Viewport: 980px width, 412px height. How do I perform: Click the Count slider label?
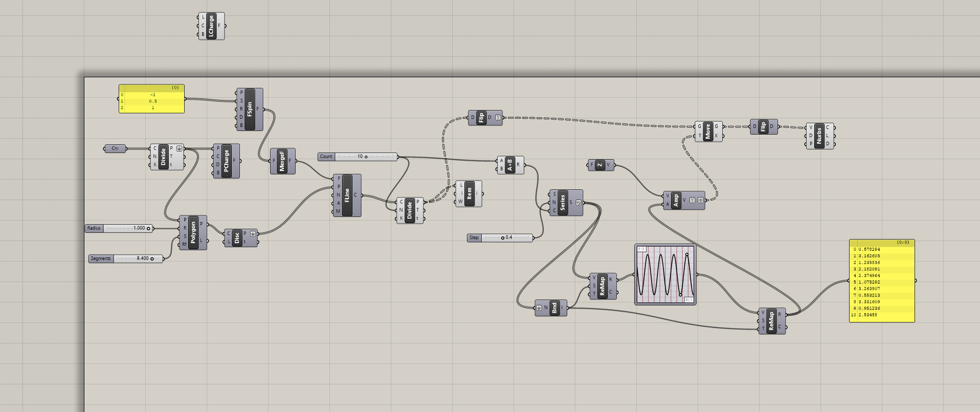pos(326,157)
